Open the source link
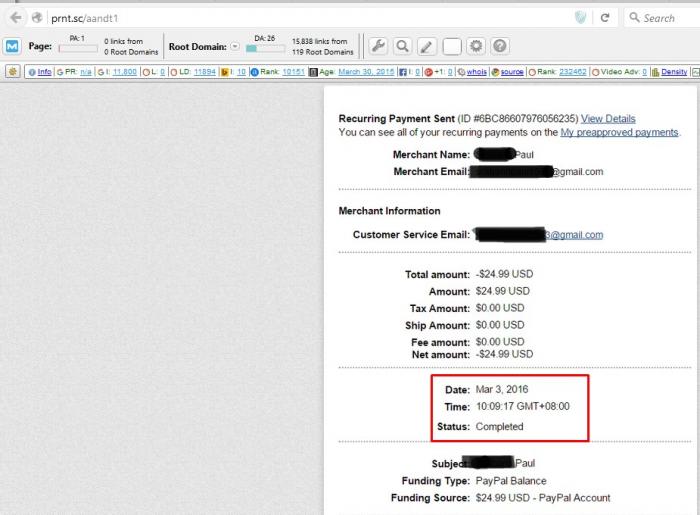700x515 pixels. pyautogui.click(x=512, y=71)
